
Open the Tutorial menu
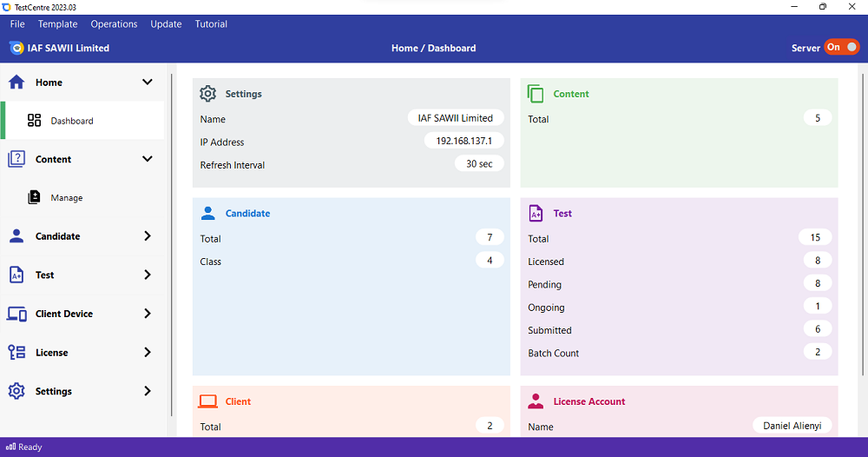(x=211, y=23)
